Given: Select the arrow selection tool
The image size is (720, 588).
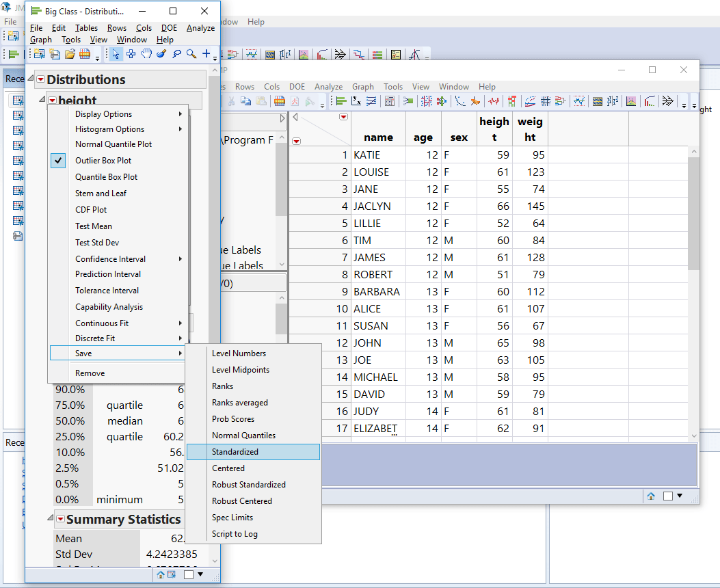Looking at the screenshot, I should tap(117, 54).
